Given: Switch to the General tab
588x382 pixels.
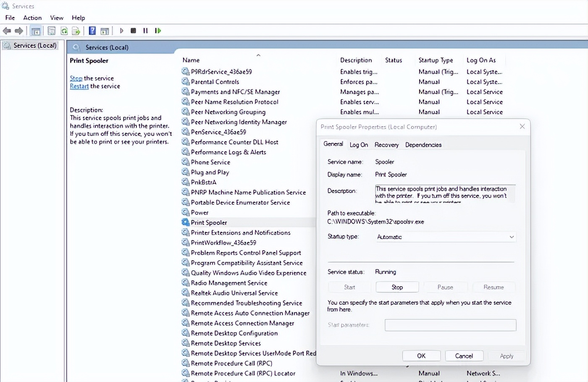Looking at the screenshot, I should 333,144.
